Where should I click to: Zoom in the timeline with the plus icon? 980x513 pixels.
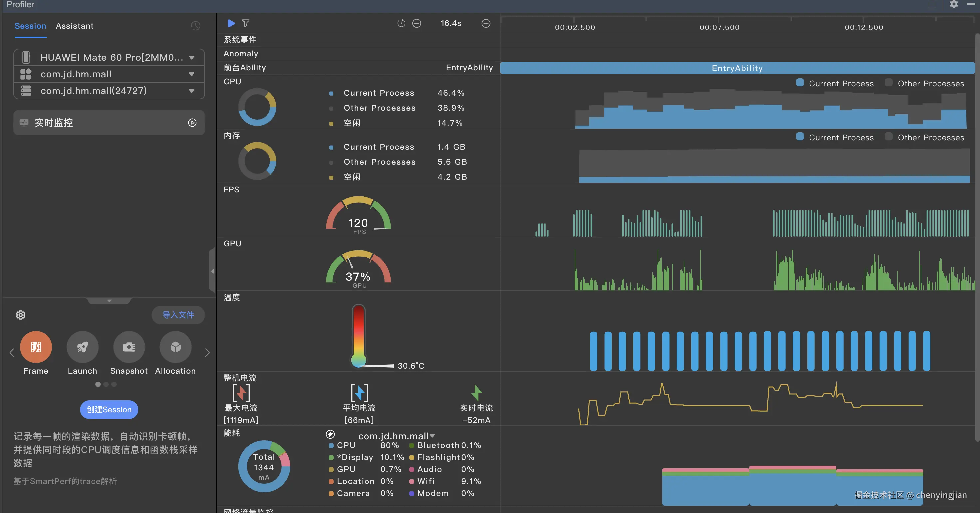(x=486, y=23)
